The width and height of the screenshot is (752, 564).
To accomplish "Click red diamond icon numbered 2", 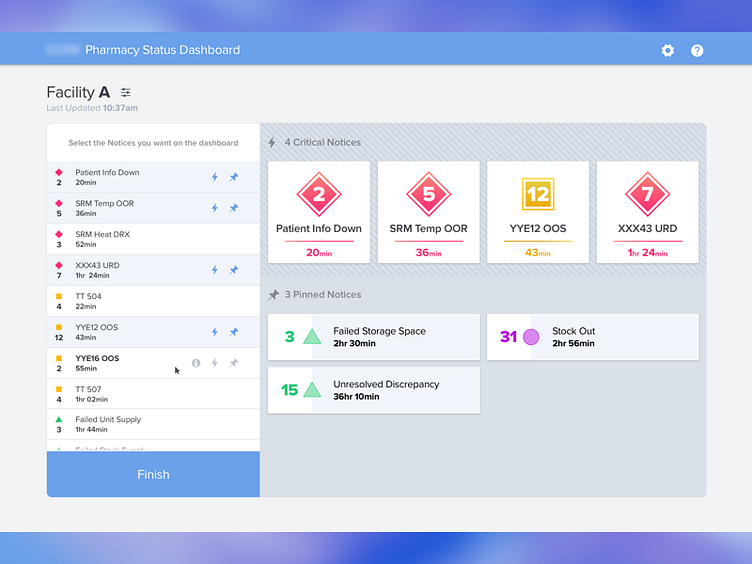I will pyautogui.click(x=319, y=194).
